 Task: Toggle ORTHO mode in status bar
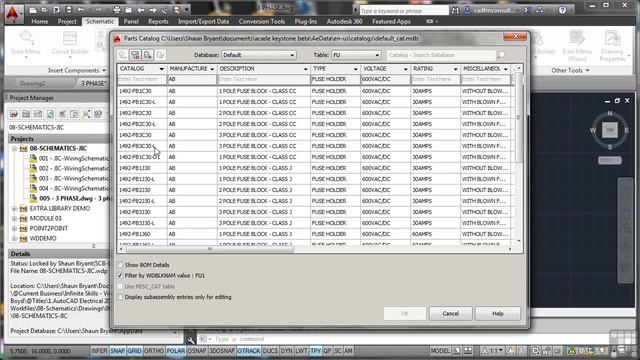tap(154, 351)
